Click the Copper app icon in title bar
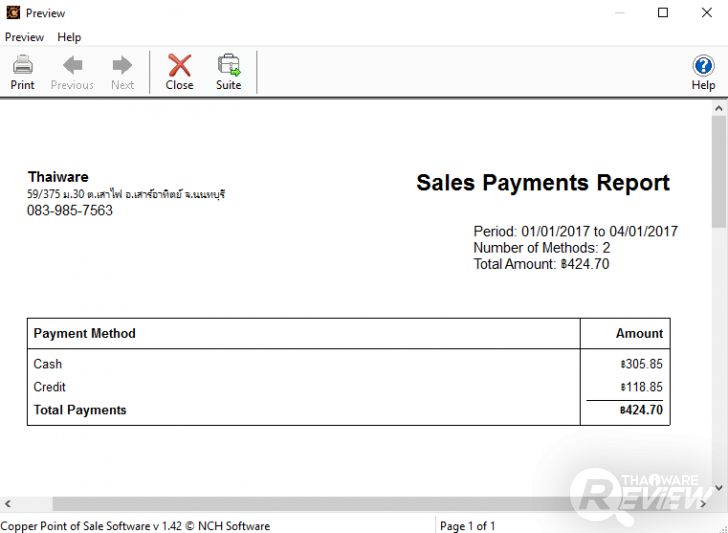Image resolution: width=728 pixels, height=533 pixels. click(13, 13)
